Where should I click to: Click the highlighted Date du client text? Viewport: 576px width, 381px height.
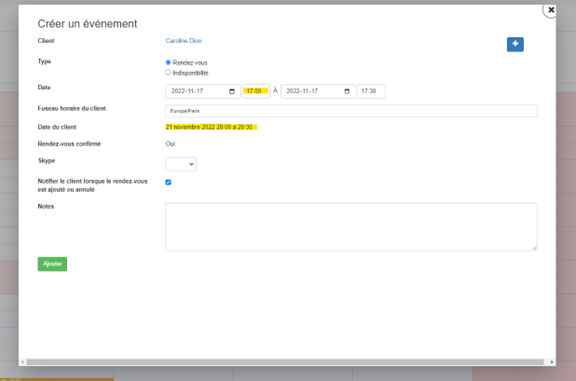(x=211, y=127)
